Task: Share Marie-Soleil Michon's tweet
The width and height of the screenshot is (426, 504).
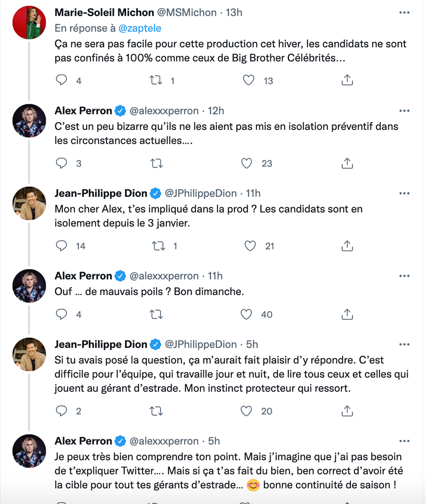Action: pos(347,80)
